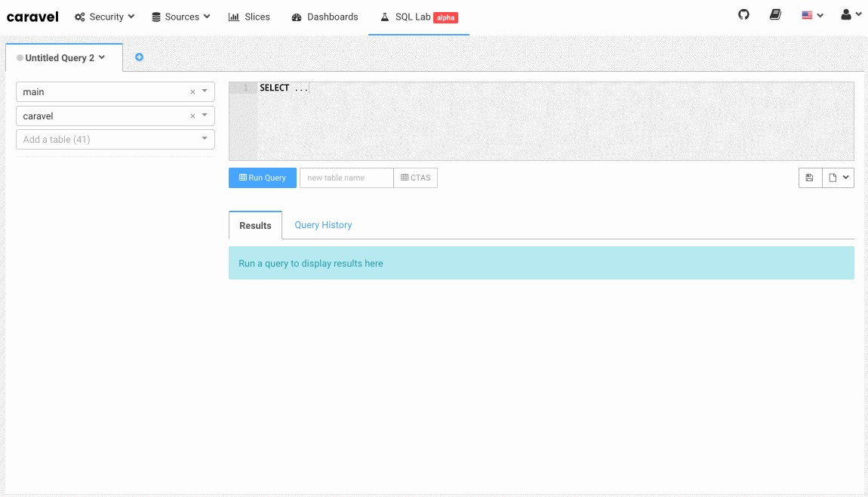
Task: Click the 'Run a query to display results here' message
Action: pyautogui.click(x=310, y=263)
